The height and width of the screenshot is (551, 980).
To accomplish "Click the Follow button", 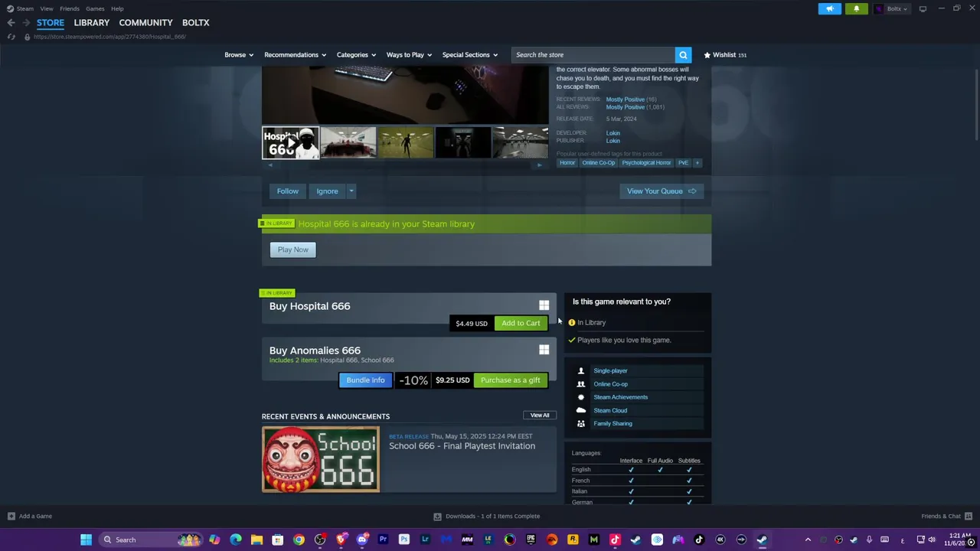I will pyautogui.click(x=288, y=191).
